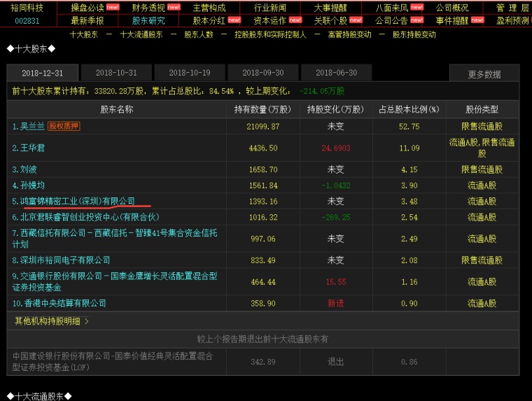Select the 新进 cell in row 10
532x401 pixels.
pyautogui.click(x=335, y=303)
